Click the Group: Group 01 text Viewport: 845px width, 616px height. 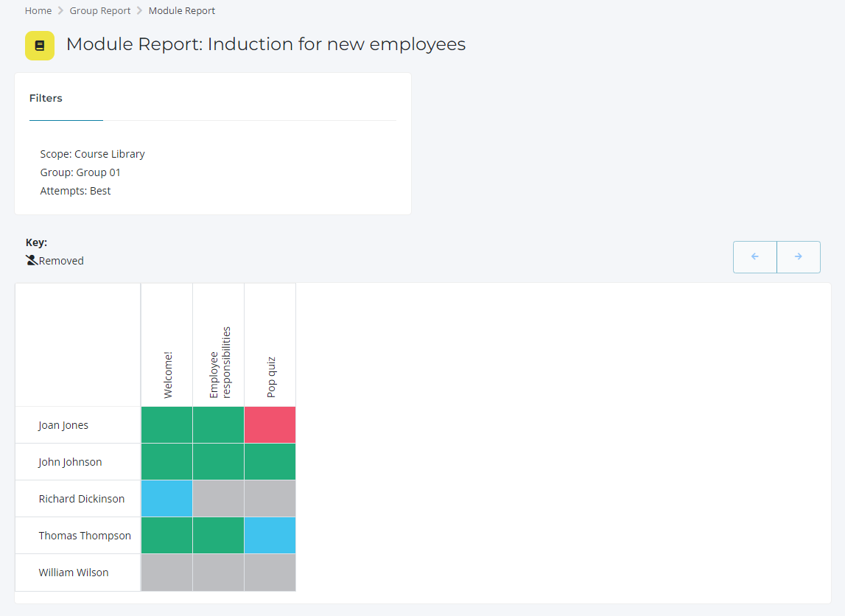click(x=80, y=172)
